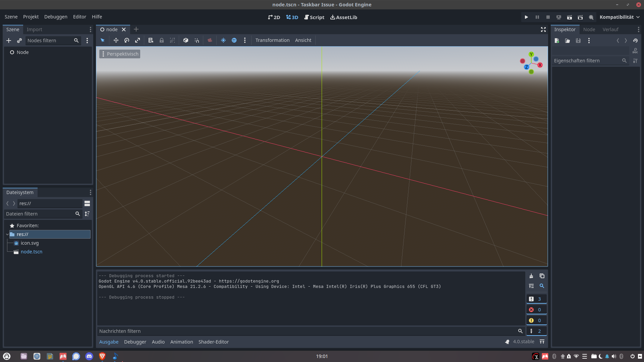Select node.tscn in the Dateisystem panel
The height and width of the screenshot is (362, 644).
click(x=31, y=252)
